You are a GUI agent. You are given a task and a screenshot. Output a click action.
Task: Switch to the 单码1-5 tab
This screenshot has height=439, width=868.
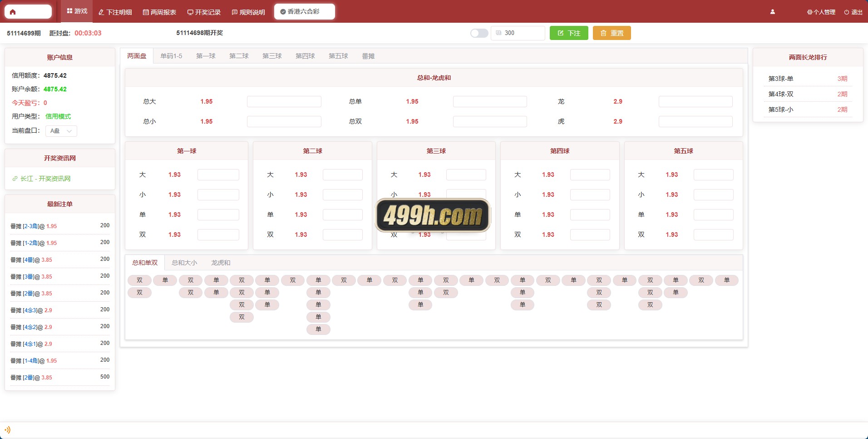171,56
